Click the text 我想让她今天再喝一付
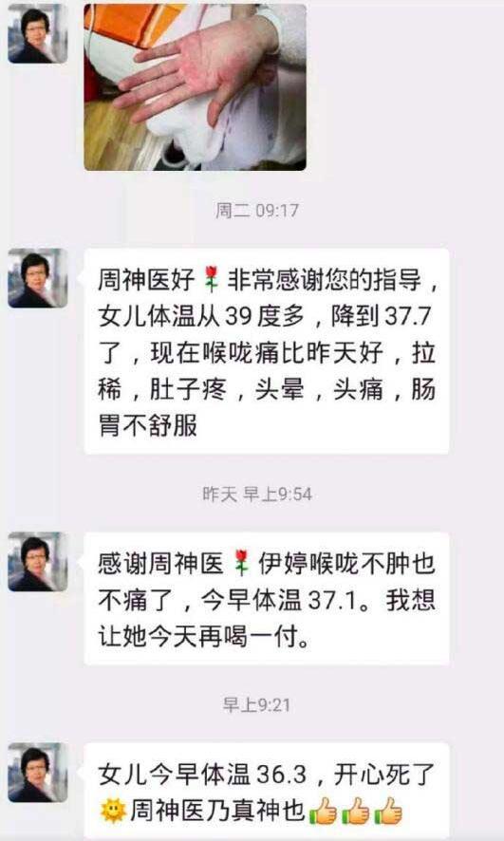Image resolution: width=504 pixels, height=841 pixels. point(266,619)
